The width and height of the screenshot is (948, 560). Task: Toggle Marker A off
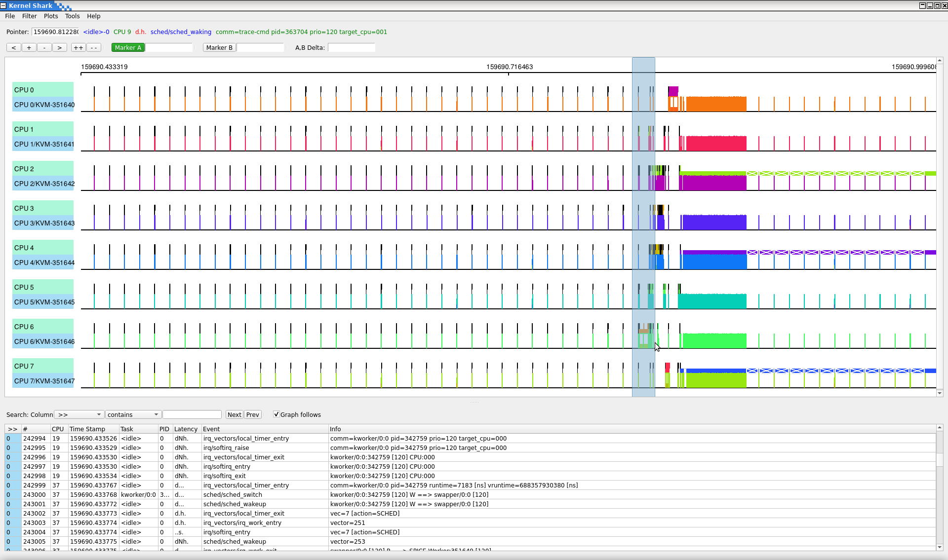click(128, 47)
